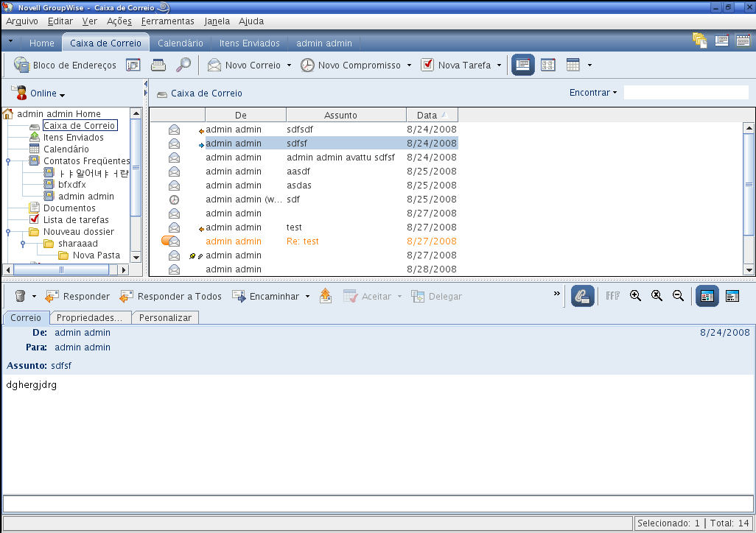Open the admin admin sender link in preview

pyautogui.click(x=82, y=332)
